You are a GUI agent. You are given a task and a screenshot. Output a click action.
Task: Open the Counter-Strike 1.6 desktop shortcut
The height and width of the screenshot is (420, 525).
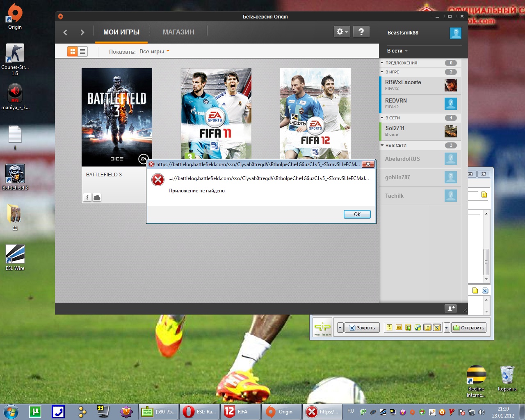click(x=15, y=59)
